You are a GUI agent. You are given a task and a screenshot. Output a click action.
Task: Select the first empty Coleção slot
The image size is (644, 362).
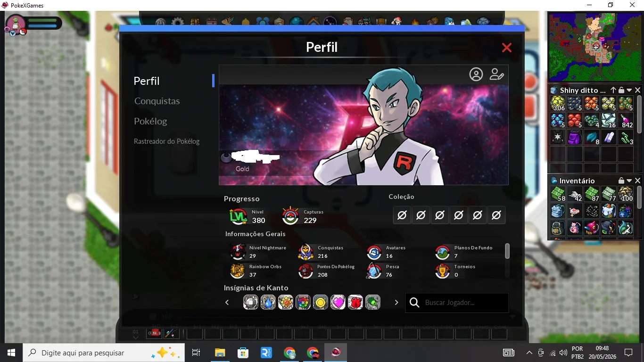click(x=402, y=215)
